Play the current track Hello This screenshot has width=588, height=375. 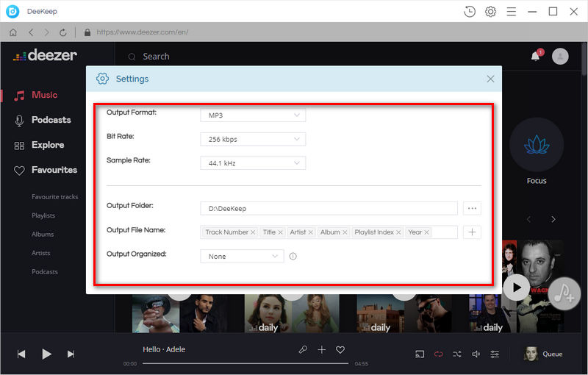click(46, 354)
